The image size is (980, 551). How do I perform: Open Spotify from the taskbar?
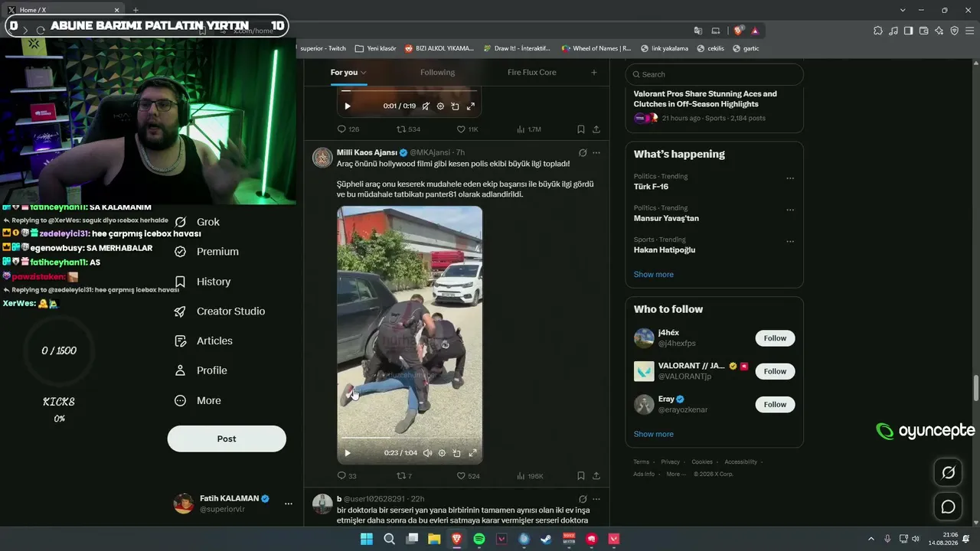[479, 539]
